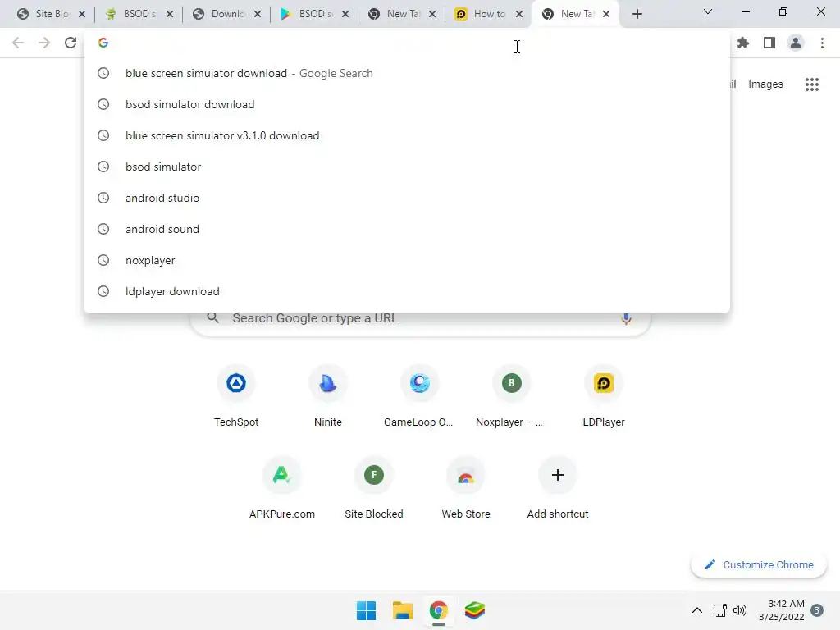Open the Images link
840x630 pixels.
765,84
